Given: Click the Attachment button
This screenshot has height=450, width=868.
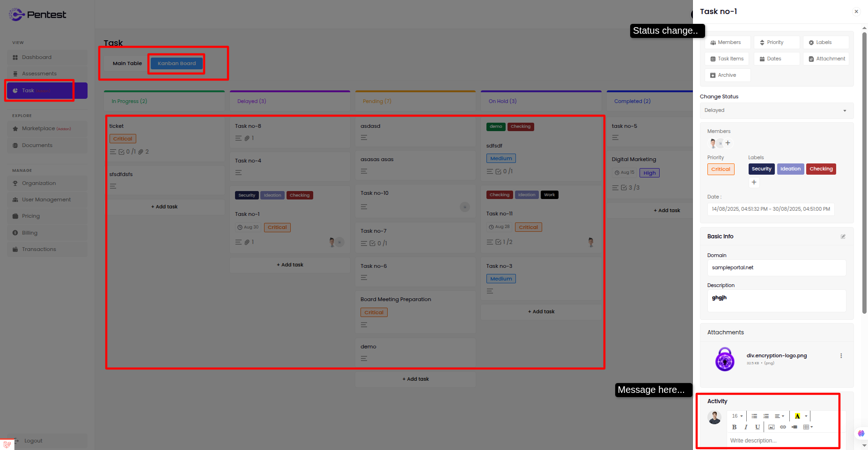Looking at the screenshot, I should tap(826, 59).
